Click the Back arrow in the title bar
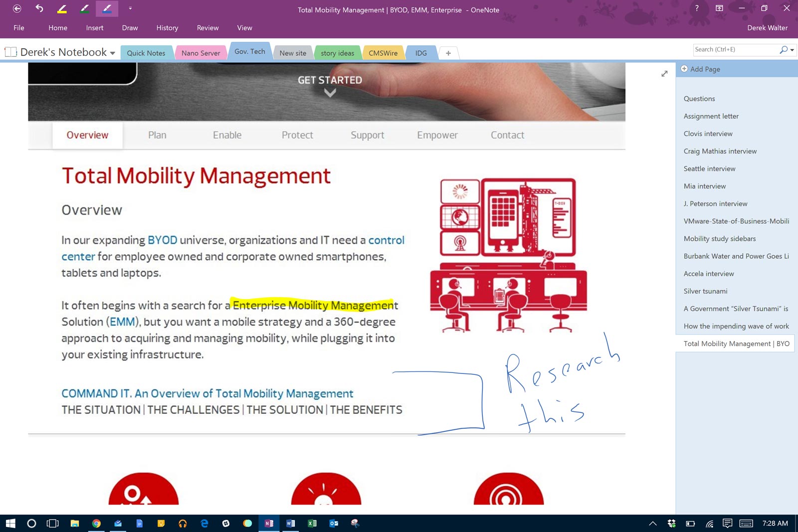Image resolution: width=798 pixels, height=532 pixels. (x=17, y=8)
